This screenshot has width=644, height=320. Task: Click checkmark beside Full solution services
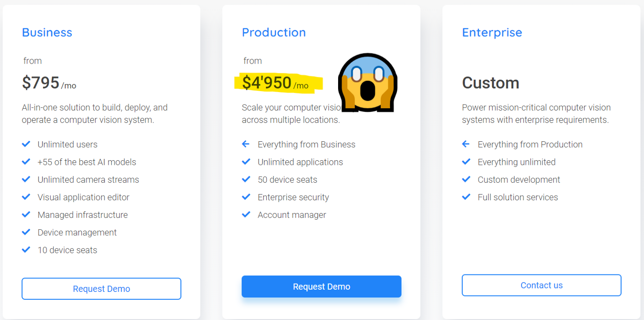coord(466,197)
